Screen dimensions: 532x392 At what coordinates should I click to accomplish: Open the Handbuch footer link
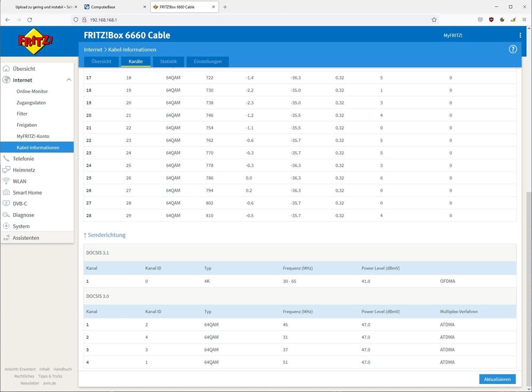(62, 369)
